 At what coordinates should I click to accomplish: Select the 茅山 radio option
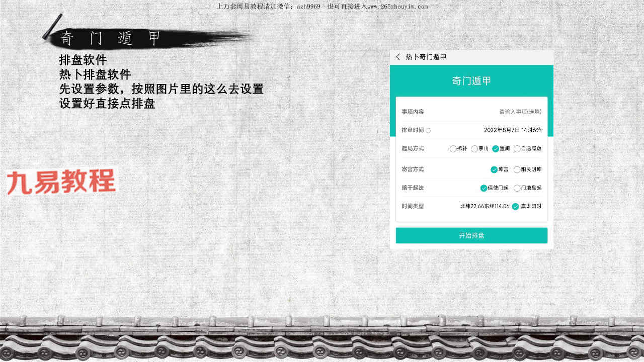pos(479,149)
